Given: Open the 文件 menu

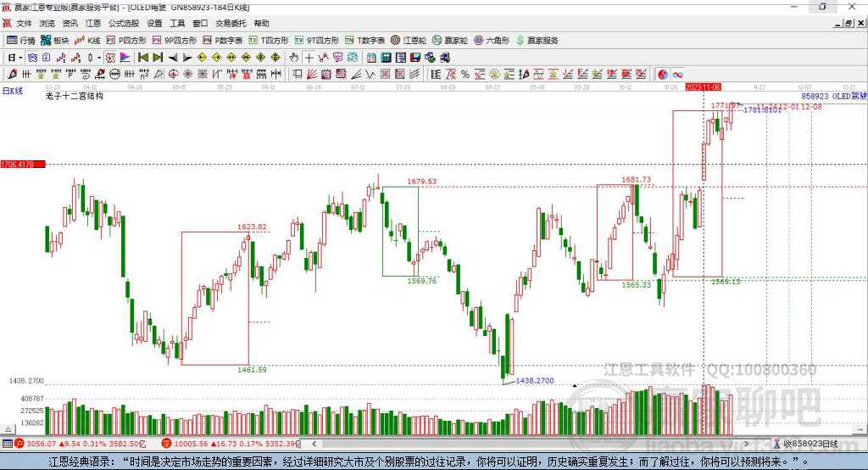Looking at the screenshot, I should (25, 23).
